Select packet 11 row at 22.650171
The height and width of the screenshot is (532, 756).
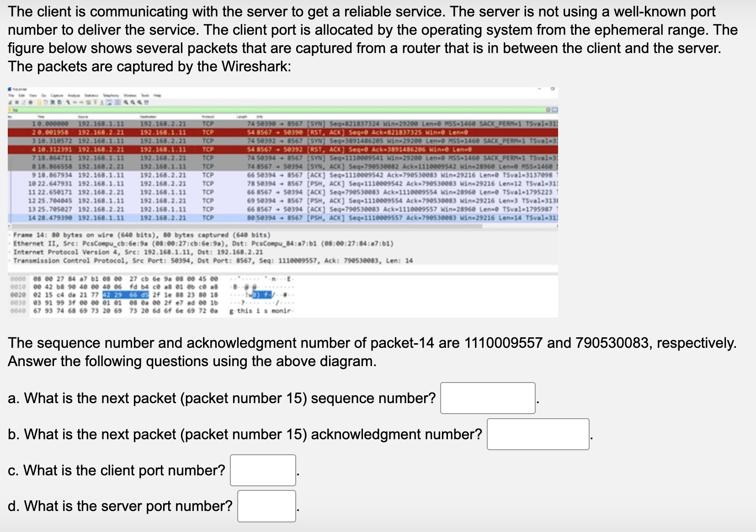283,192
